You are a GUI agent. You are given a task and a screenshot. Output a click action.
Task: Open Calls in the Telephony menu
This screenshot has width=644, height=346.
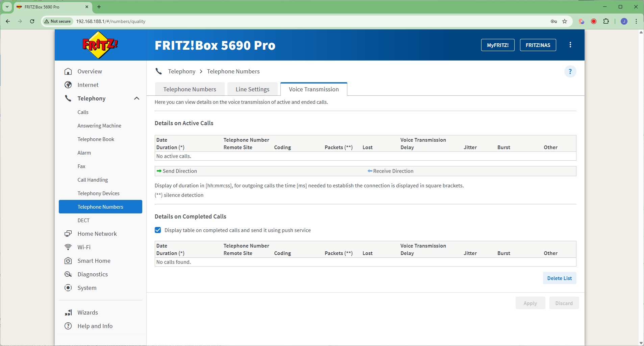tap(83, 112)
